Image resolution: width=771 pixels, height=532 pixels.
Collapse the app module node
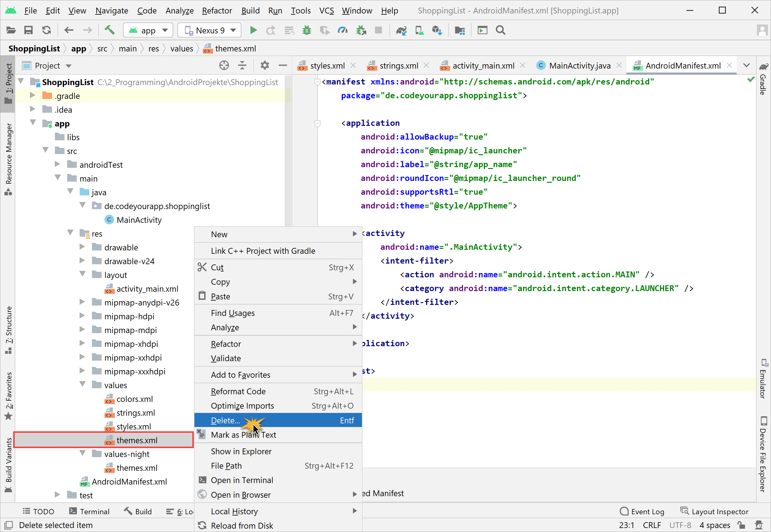33,123
